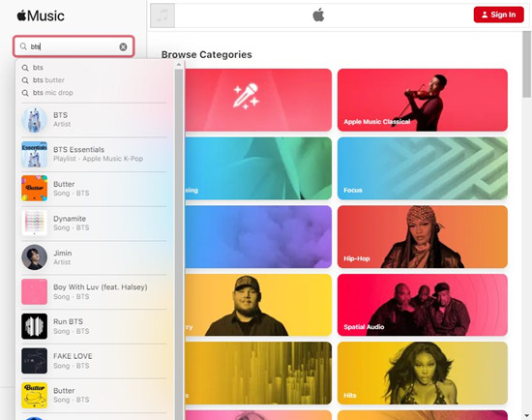Select the Butter song with yellow cover

click(94, 395)
